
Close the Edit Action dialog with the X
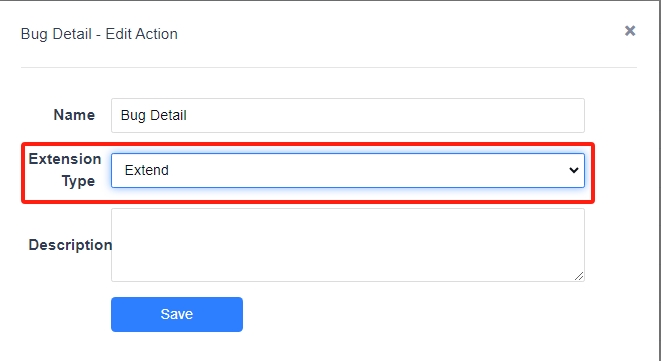(630, 31)
